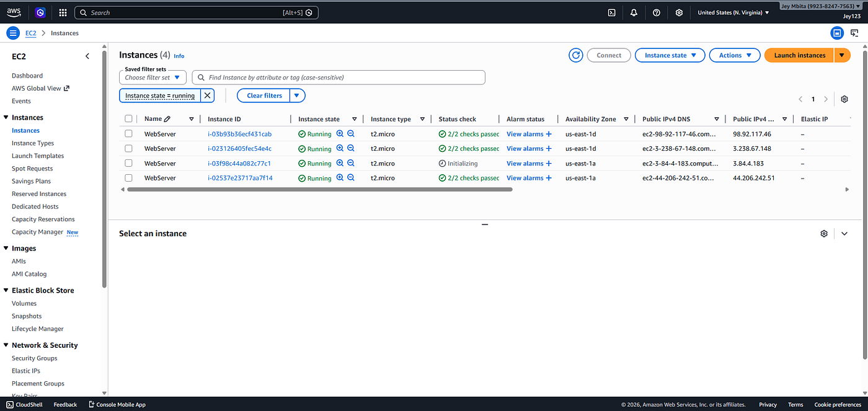Open AMIs in sidebar
The height and width of the screenshot is (411, 868).
pos(19,261)
